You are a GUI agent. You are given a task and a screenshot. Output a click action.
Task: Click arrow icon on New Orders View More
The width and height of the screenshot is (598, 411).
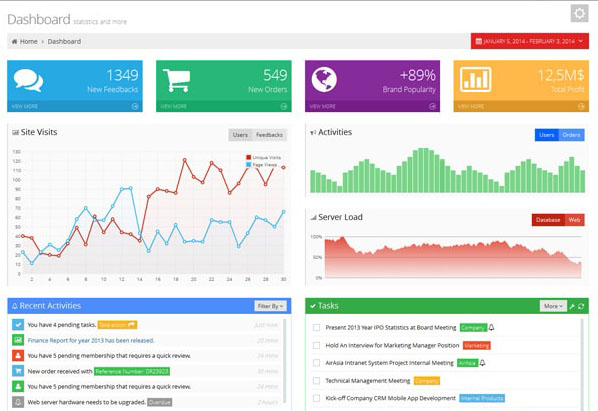point(284,106)
